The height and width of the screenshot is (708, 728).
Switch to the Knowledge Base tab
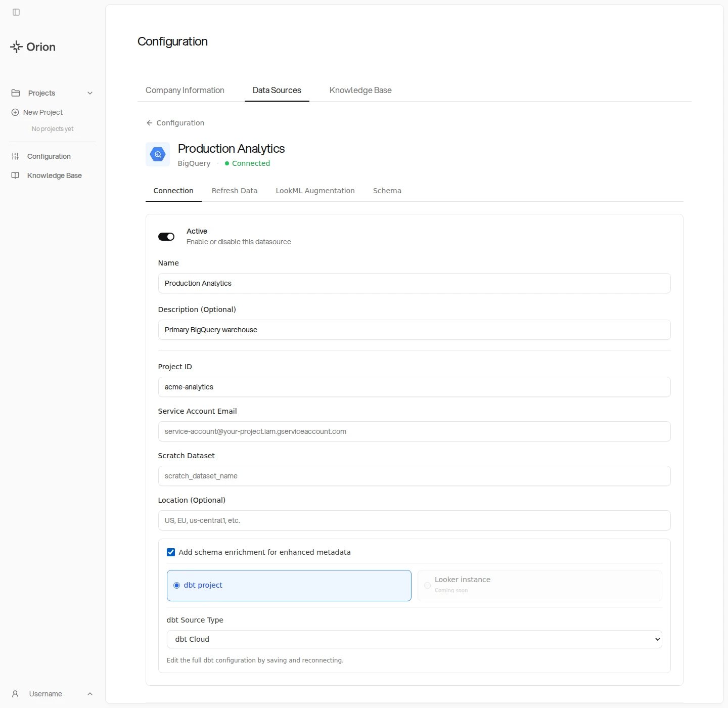coord(360,90)
